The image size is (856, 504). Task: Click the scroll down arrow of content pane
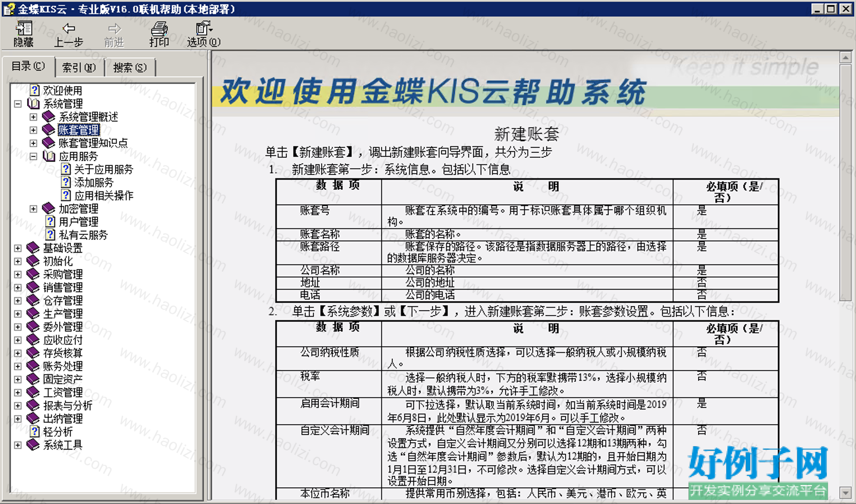point(845,492)
